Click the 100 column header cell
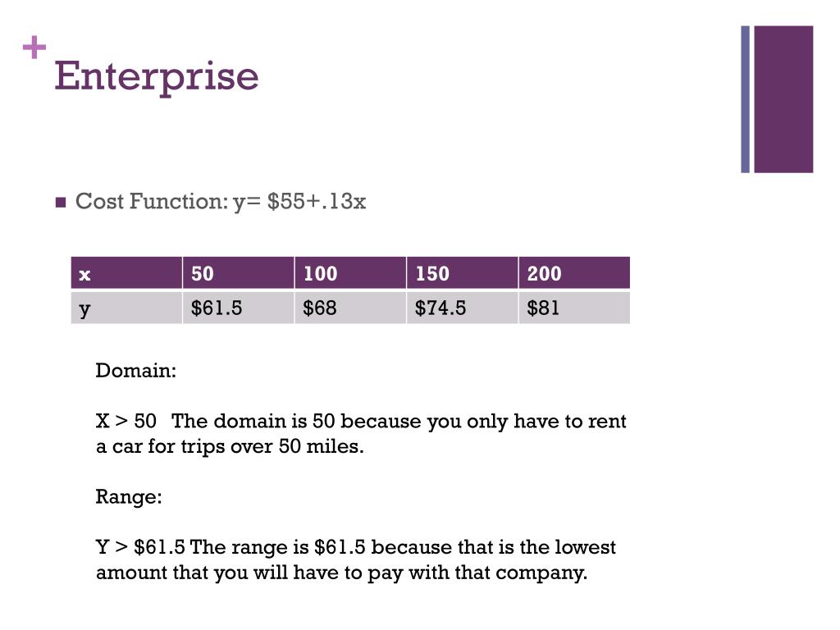This screenshot has width=840, height=630. pos(349,273)
